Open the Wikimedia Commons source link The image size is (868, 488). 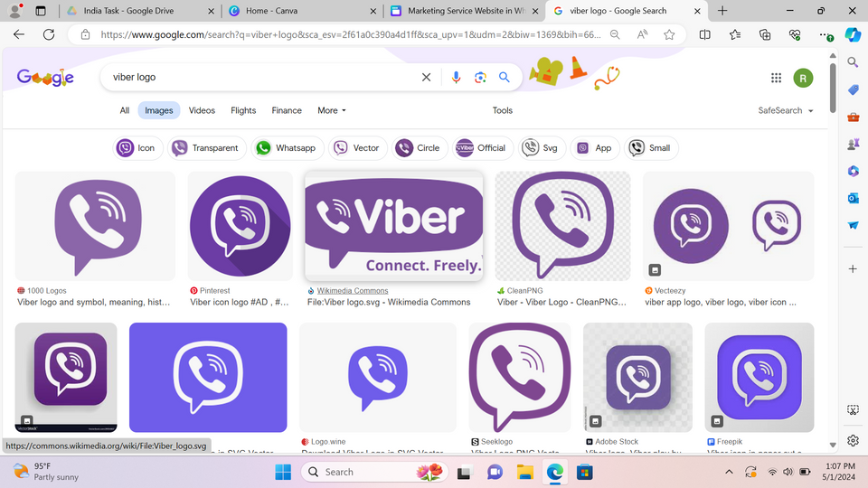click(352, 290)
